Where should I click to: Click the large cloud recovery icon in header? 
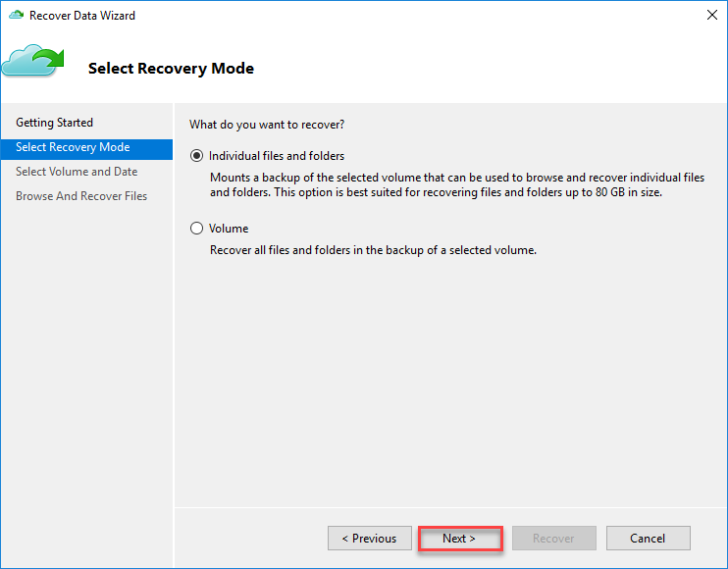(x=32, y=62)
